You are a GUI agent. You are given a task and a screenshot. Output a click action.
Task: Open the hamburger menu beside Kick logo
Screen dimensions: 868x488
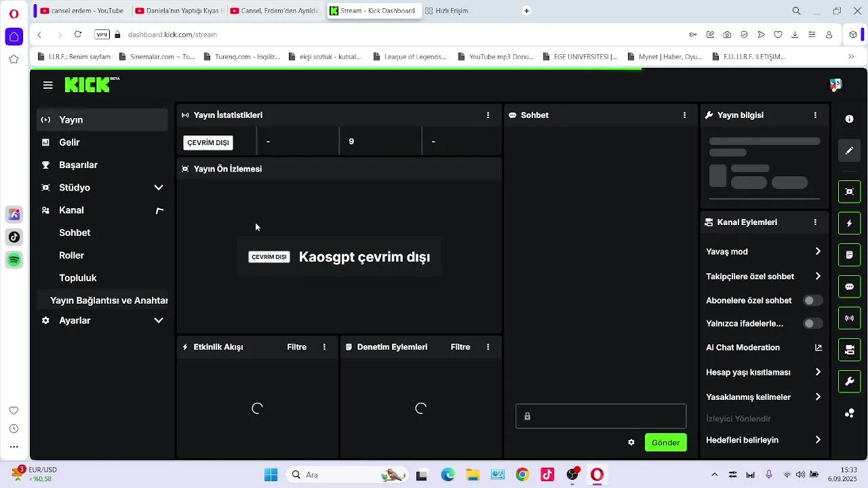point(47,85)
